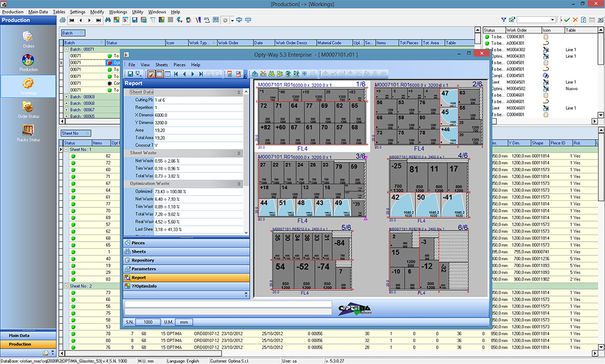Click the U.M. field showing mm
This screenshot has height=364, width=605.
click(x=184, y=322)
